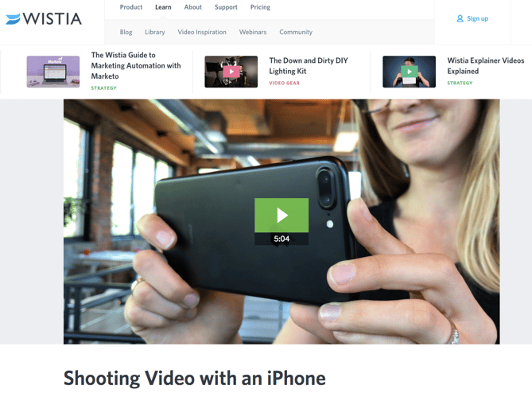Screen dimensions: 532x393
Task: Go to the About page
Action: pyautogui.click(x=192, y=7)
